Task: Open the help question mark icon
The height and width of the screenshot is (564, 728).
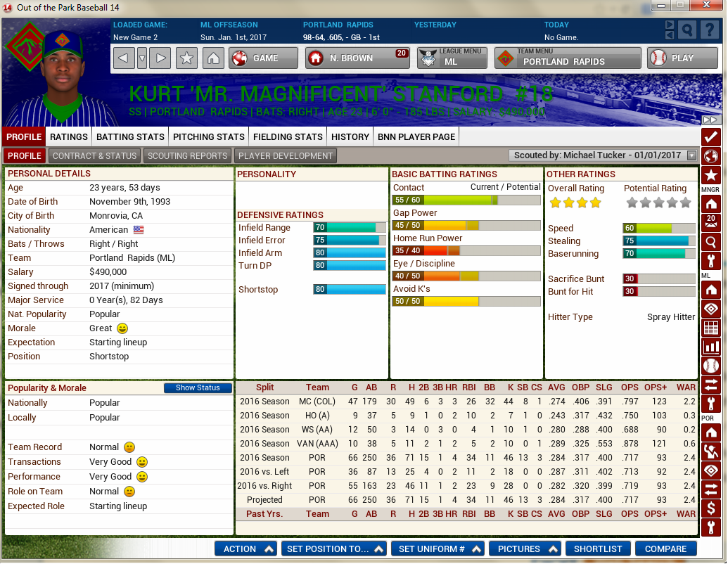Action: point(710,31)
